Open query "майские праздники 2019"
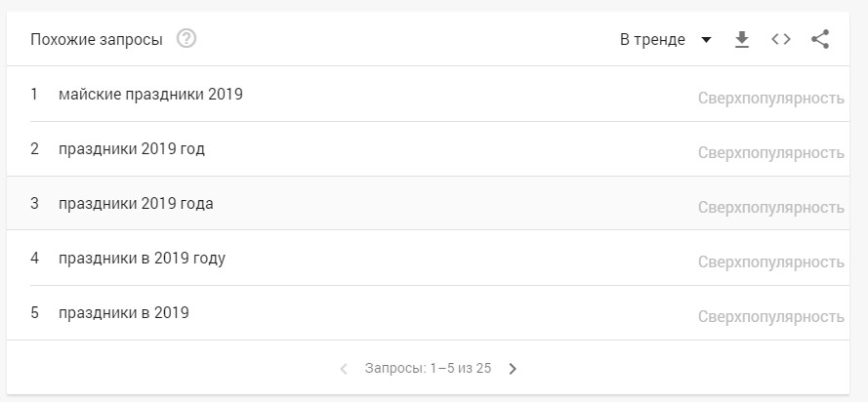 pos(150,95)
